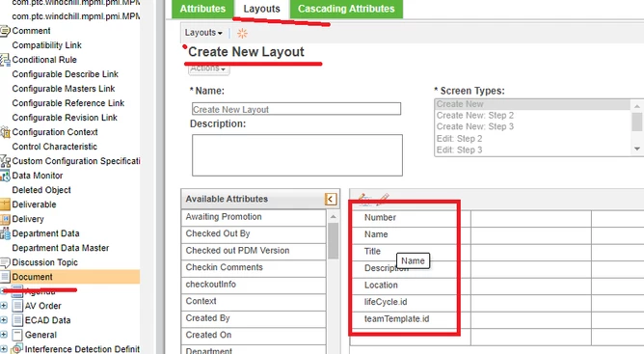Screen dimensions: 644x354
Task: Click the Custom Configuration Specification icon
Action: 5,161
